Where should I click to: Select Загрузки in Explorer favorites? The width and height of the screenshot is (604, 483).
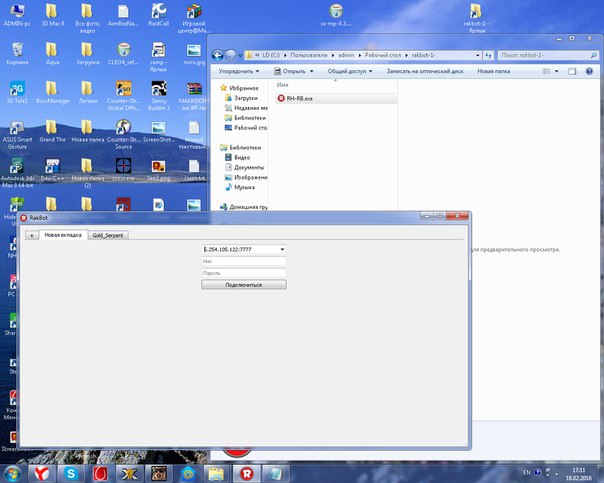point(242,98)
